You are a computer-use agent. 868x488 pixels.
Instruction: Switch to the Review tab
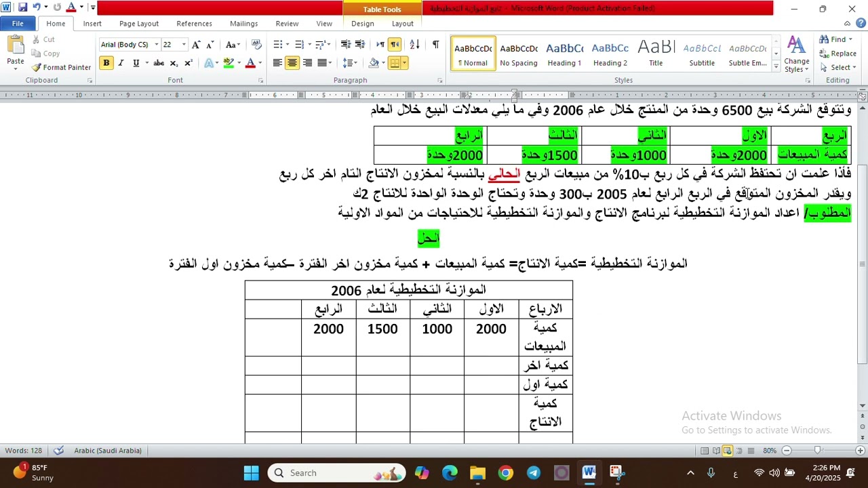(287, 23)
